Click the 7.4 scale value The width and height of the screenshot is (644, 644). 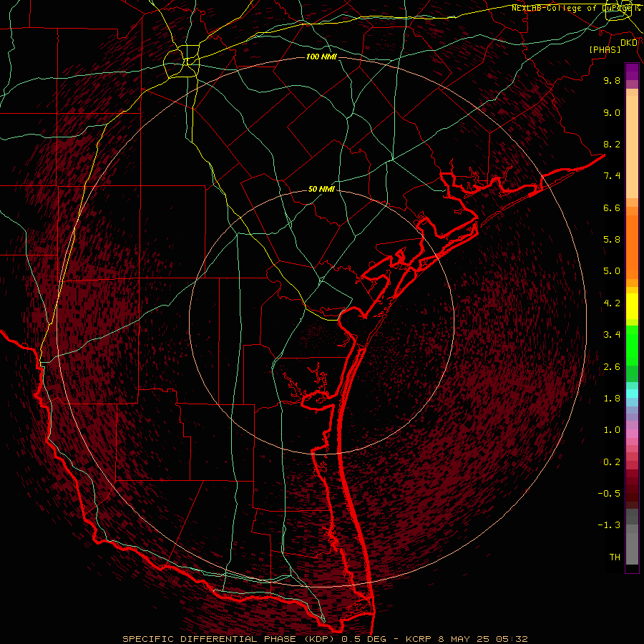tap(612, 176)
